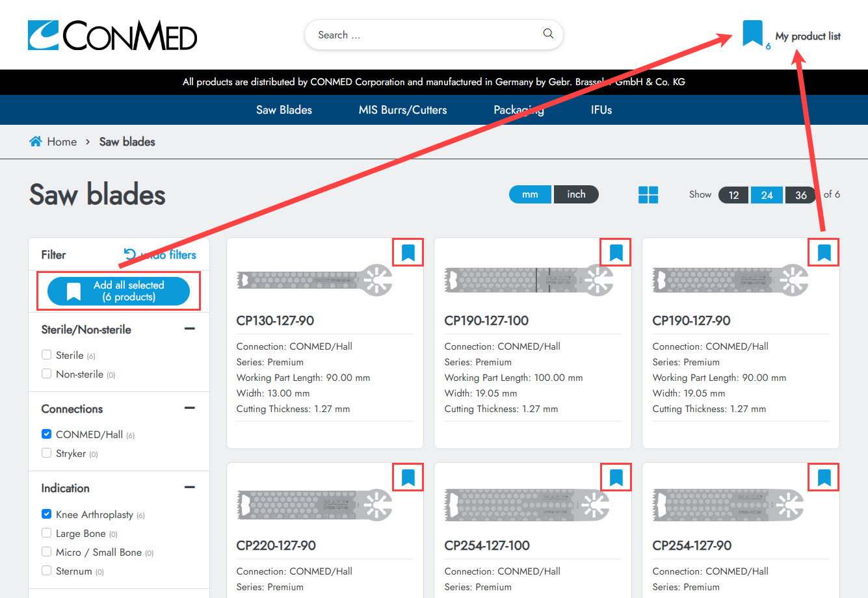Bookmark the CP190-127-100 product card
The image size is (868, 598).
coord(616,252)
